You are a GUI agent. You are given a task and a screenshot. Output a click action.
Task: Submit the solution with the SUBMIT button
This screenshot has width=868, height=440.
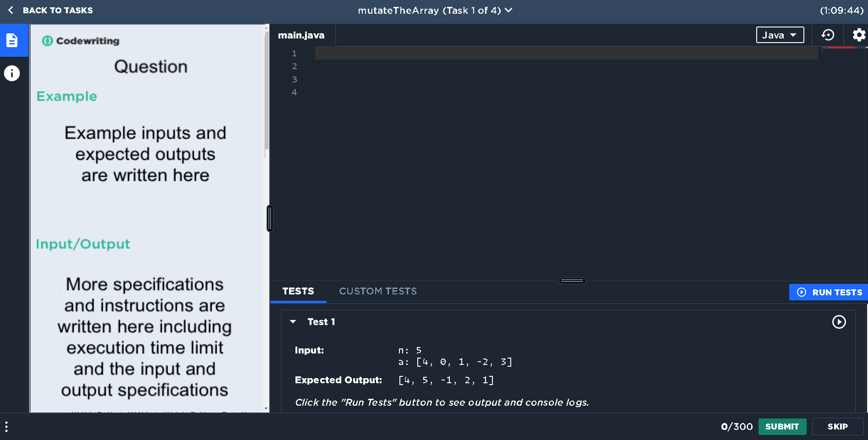(x=782, y=426)
